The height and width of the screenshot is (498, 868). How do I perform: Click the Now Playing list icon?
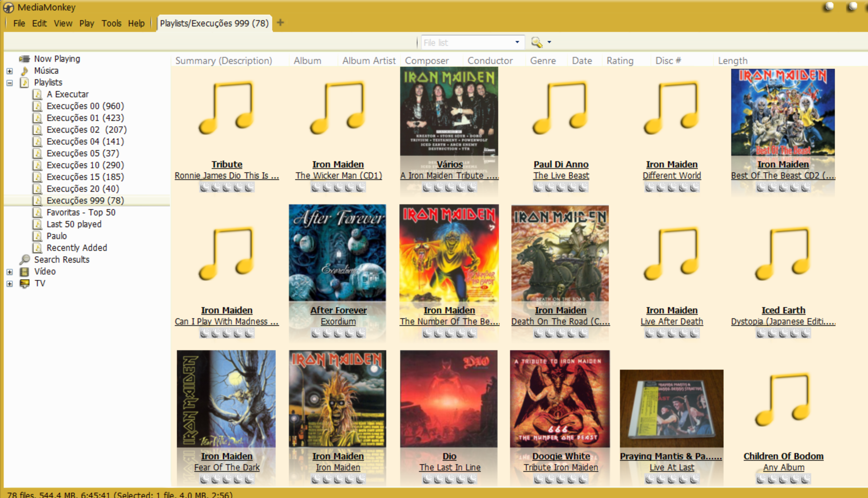(x=25, y=59)
